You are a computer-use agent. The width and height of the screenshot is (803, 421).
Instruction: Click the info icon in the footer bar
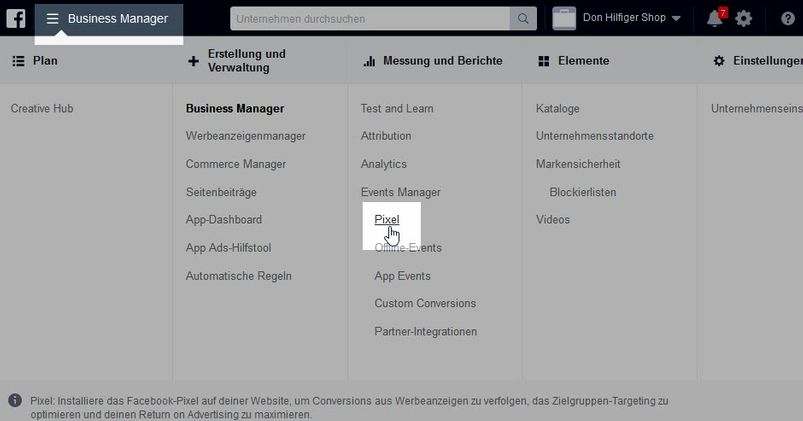coord(15,401)
